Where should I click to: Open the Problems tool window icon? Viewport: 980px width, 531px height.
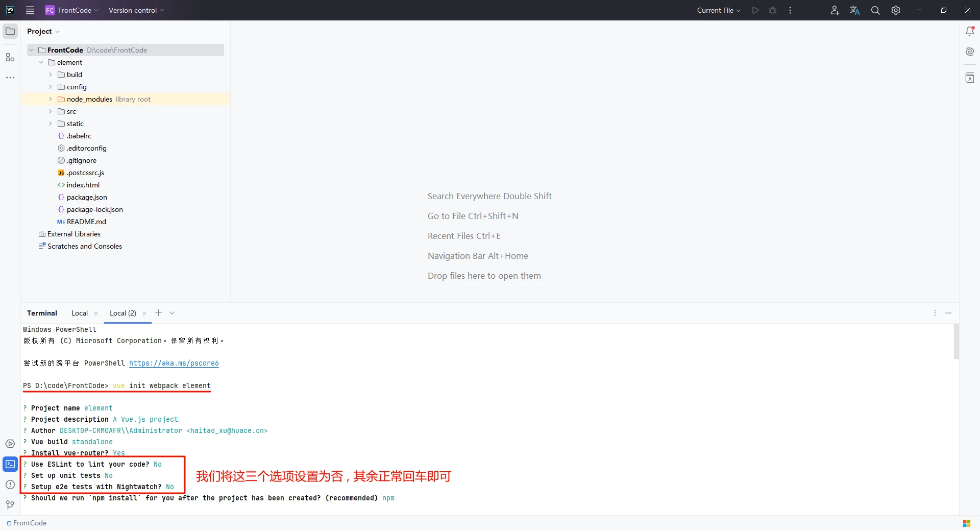pos(10,485)
